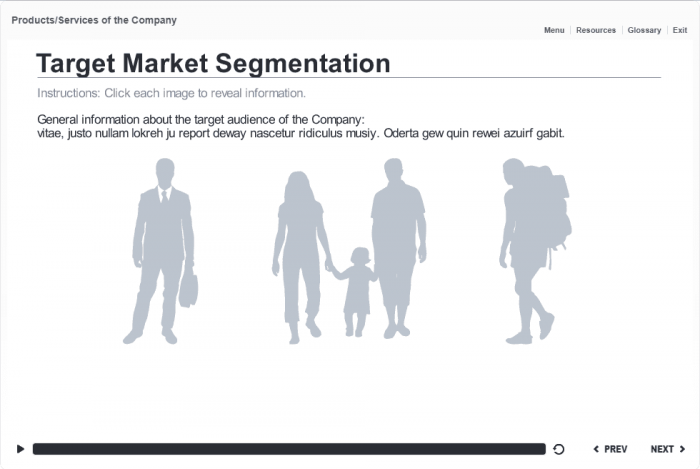Click Exit to leave the course

tap(680, 30)
